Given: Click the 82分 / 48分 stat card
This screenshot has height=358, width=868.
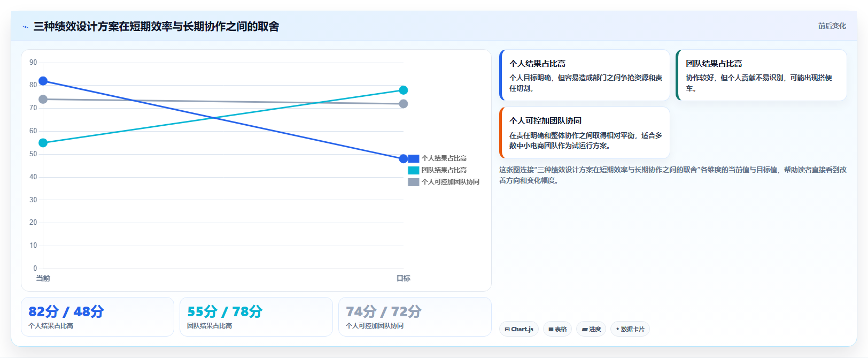Looking at the screenshot, I should [98, 317].
